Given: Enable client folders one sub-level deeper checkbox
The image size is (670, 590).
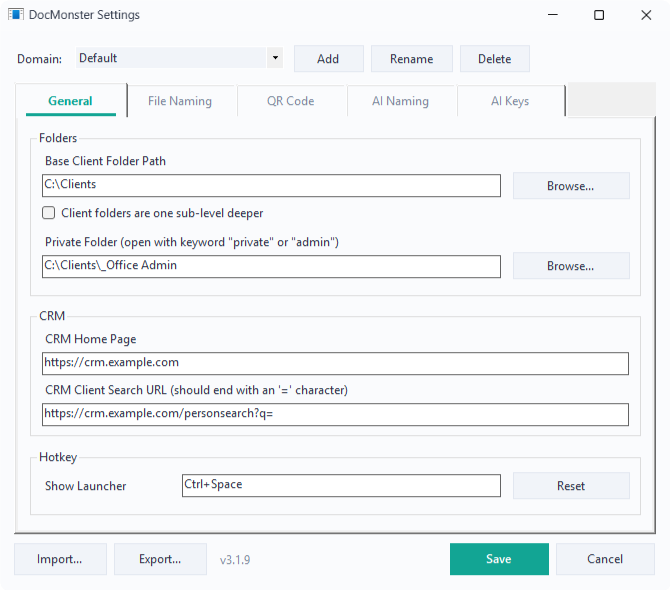Looking at the screenshot, I should click(x=49, y=213).
